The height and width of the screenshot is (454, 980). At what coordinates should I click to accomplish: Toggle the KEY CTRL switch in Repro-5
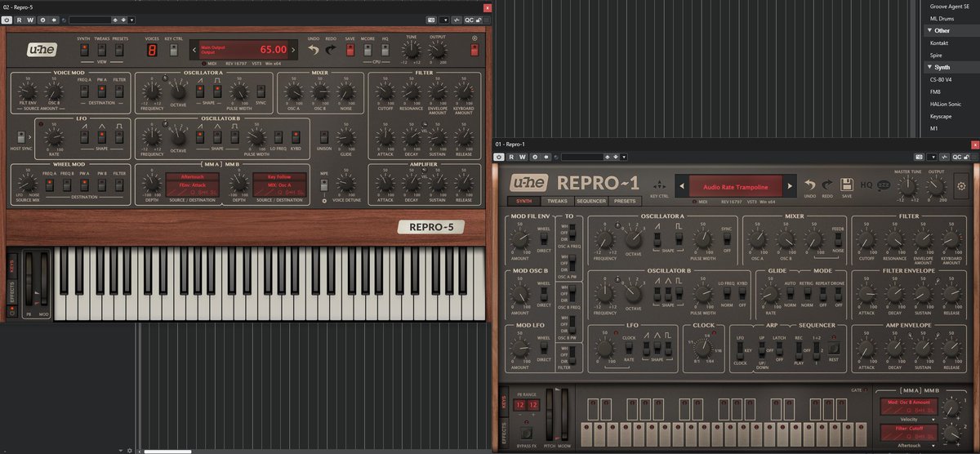point(173,51)
